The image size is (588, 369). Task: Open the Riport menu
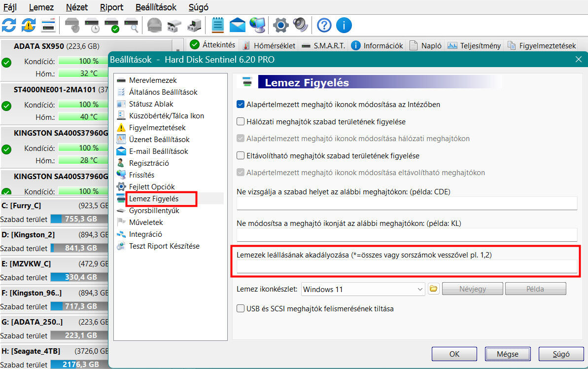point(112,7)
